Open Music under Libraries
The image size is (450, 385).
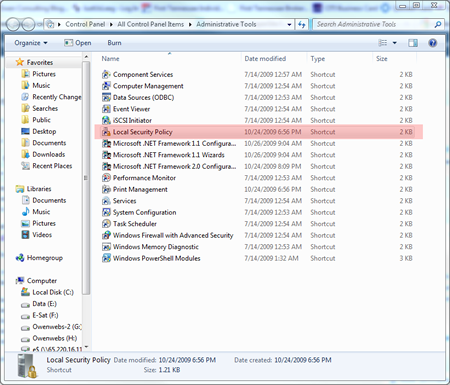click(36, 212)
